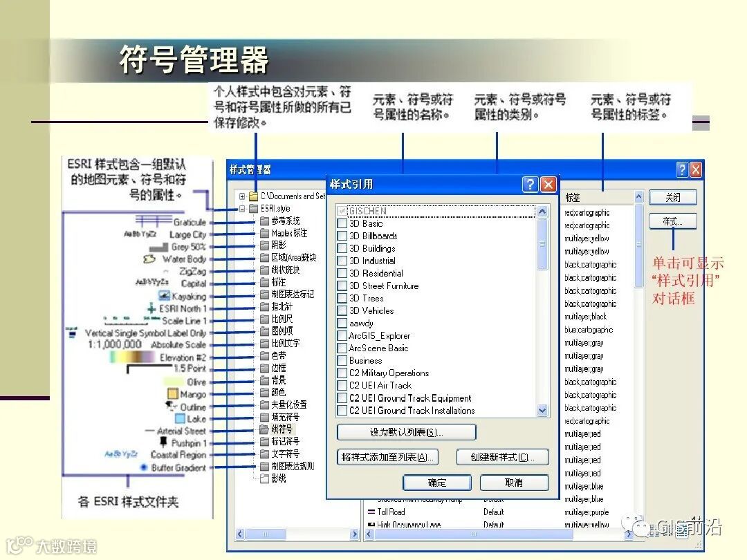Click the 创建新样式(C)... button
Viewport: 747px width, 560px height.
tap(503, 457)
